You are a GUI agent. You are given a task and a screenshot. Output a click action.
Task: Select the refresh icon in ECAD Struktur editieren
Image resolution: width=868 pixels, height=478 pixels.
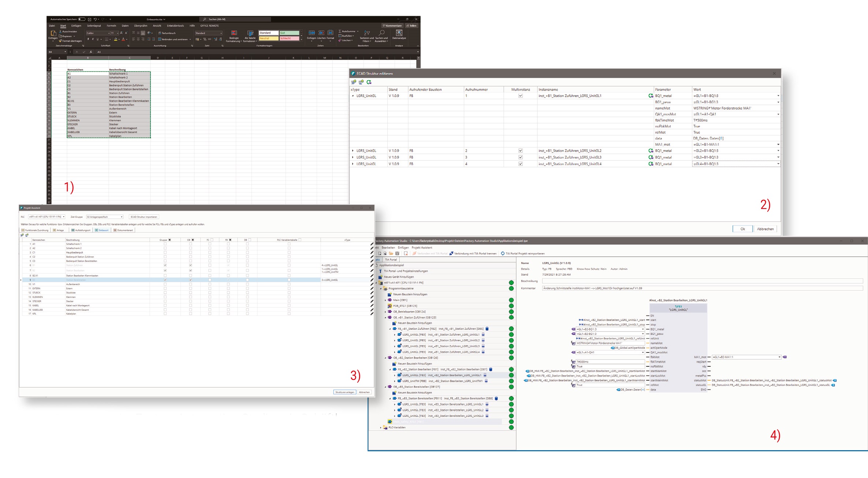pyautogui.click(x=369, y=82)
